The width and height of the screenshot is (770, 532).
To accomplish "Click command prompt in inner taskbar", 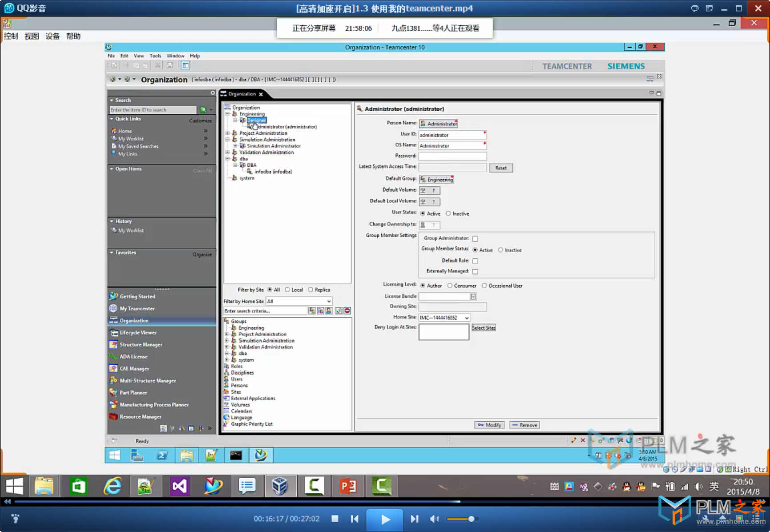I will (x=236, y=455).
